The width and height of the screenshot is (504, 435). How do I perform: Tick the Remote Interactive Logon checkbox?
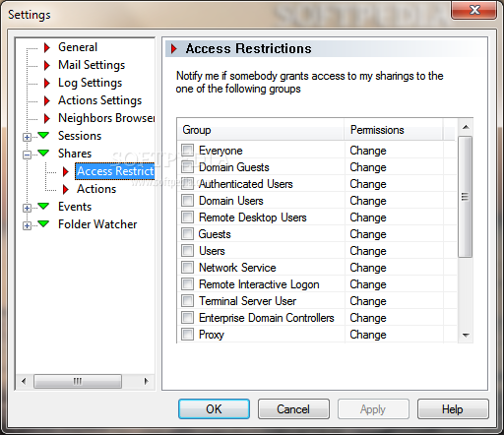click(187, 284)
